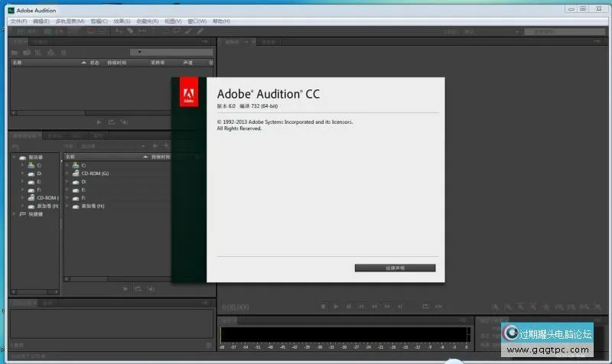Click the CD-ROM (G:) drive icon in list
This screenshot has width=612, height=364.
coord(75,174)
